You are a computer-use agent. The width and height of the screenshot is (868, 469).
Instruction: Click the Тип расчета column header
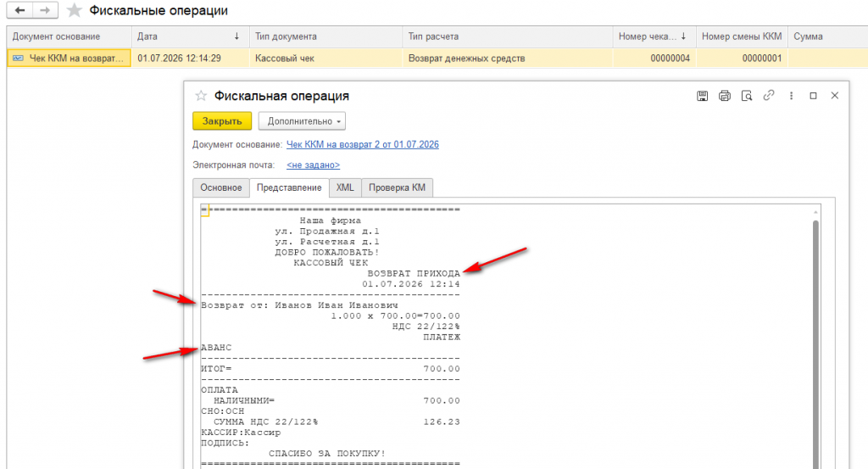[x=507, y=36]
